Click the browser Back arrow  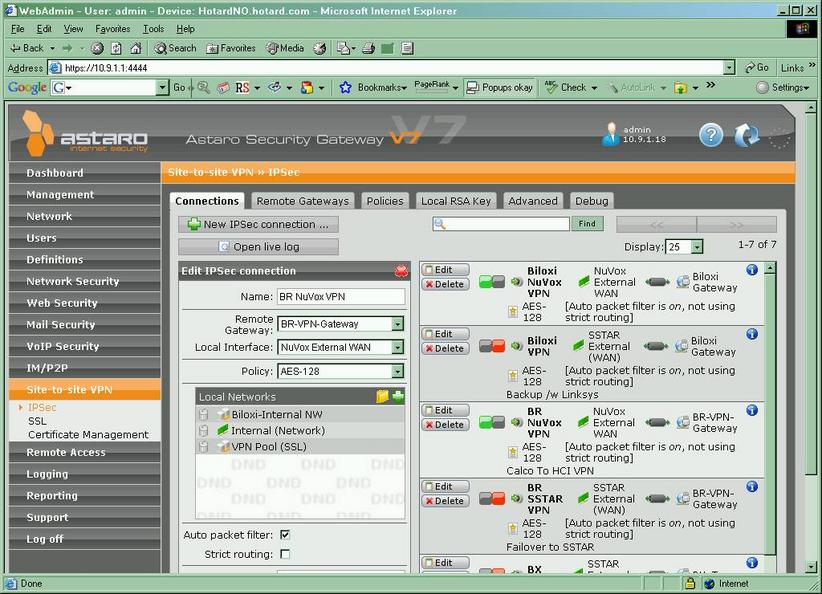[x=26, y=48]
